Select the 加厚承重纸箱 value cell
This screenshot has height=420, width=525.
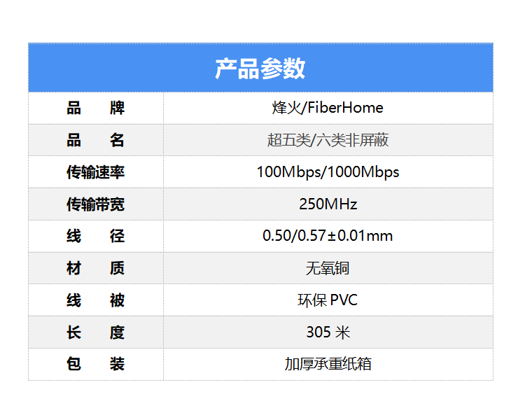coord(328,364)
